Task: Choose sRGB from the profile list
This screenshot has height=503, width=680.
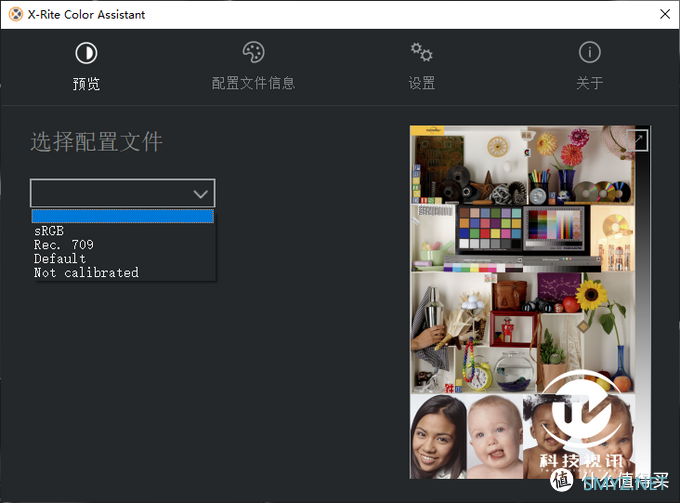Action: point(123,231)
